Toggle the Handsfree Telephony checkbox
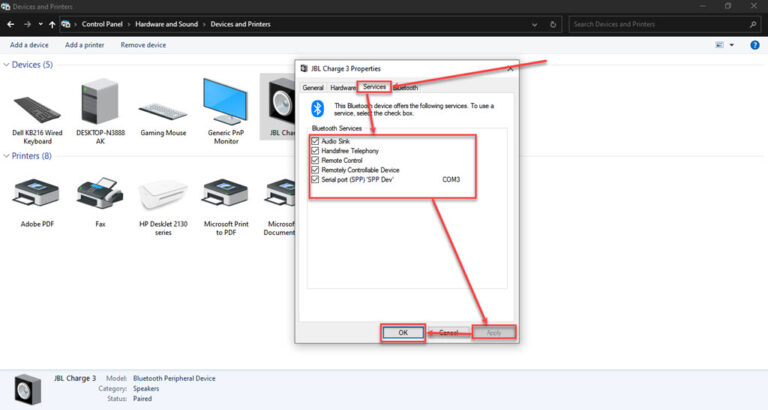The height and width of the screenshot is (410, 768). coord(315,151)
